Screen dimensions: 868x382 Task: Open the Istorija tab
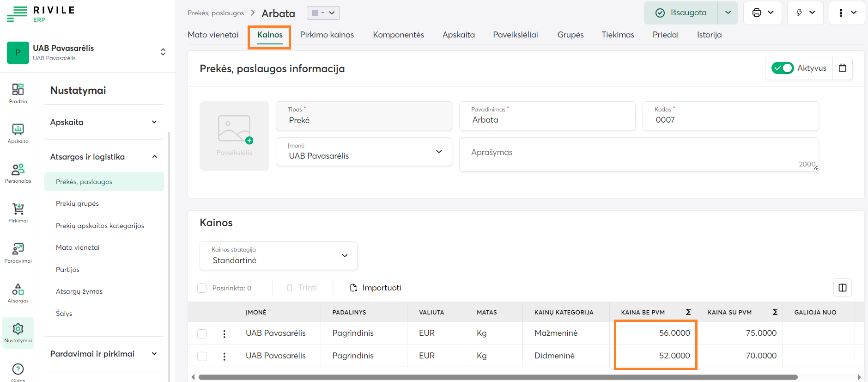click(x=709, y=35)
